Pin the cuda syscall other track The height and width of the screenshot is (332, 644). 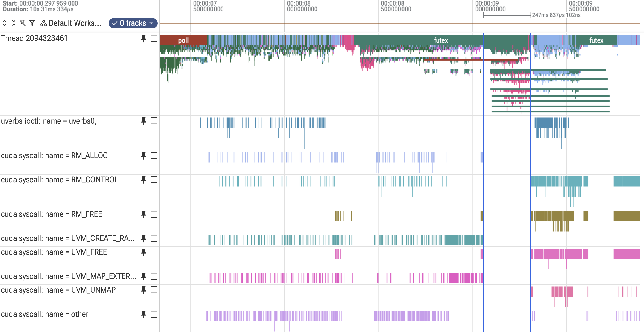coord(143,314)
